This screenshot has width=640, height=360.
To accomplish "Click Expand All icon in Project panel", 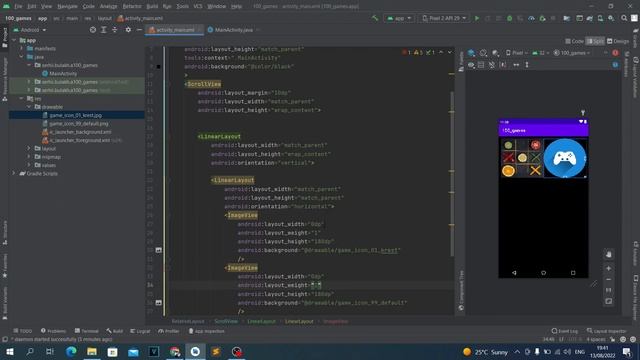I will point(104,30).
